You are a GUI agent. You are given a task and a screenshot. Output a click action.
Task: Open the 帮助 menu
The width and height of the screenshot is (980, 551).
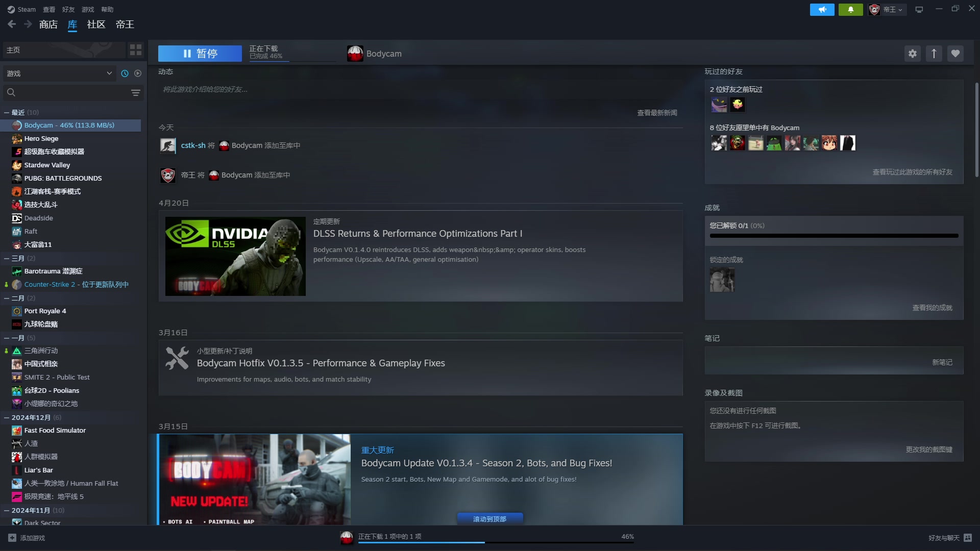click(107, 9)
